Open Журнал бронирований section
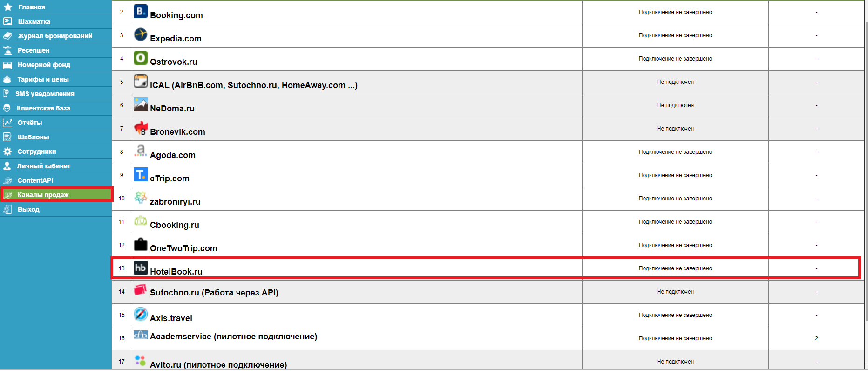The width and height of the screenshot is (868, 371). tap(56, 36)
